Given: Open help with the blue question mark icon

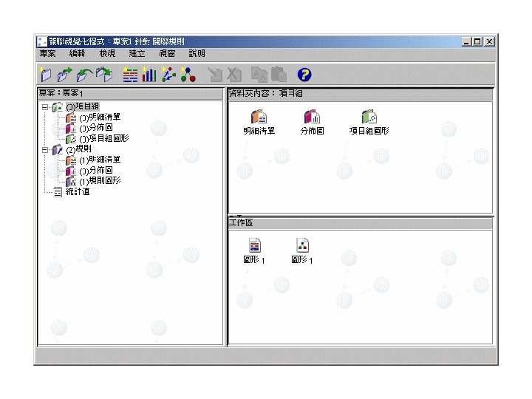Looking at the screenshot, I should click(304, 75).
